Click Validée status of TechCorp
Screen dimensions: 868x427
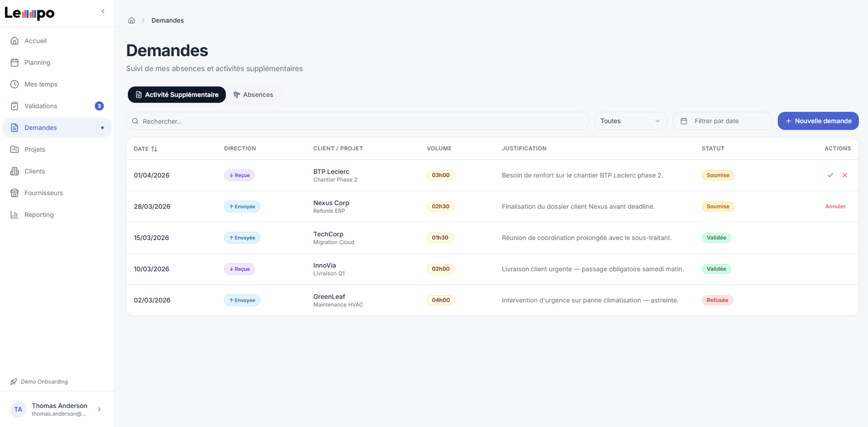coord(716,238)
